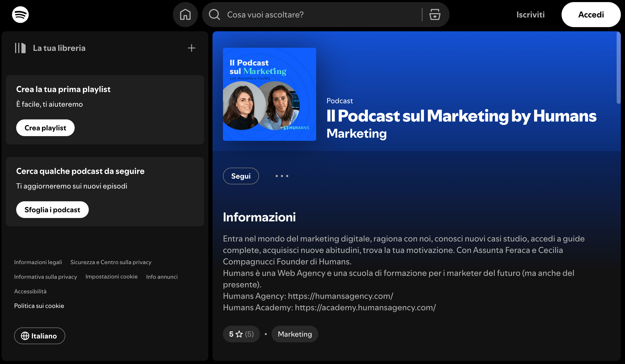
Task: Click the Iscriviti sign-up button
Action: pos(530,15)
